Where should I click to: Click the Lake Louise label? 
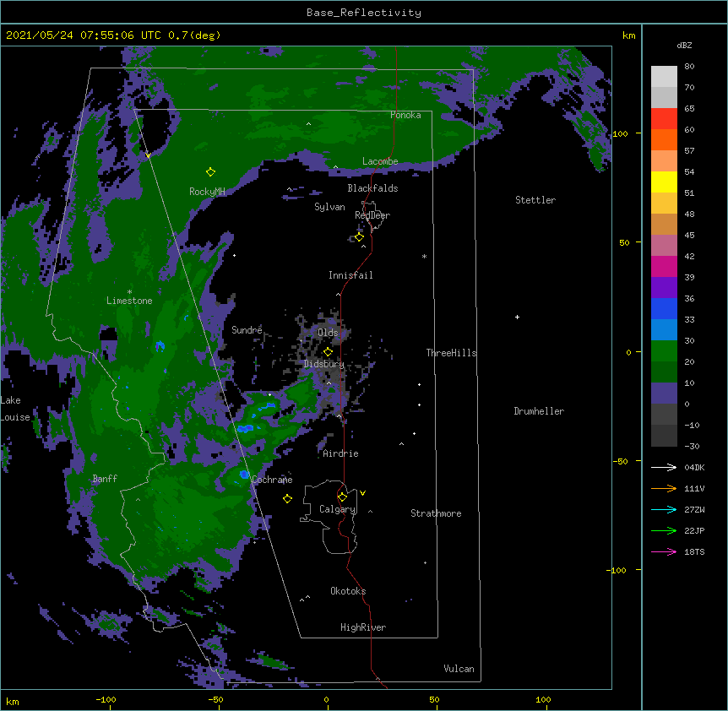(15, 409)
